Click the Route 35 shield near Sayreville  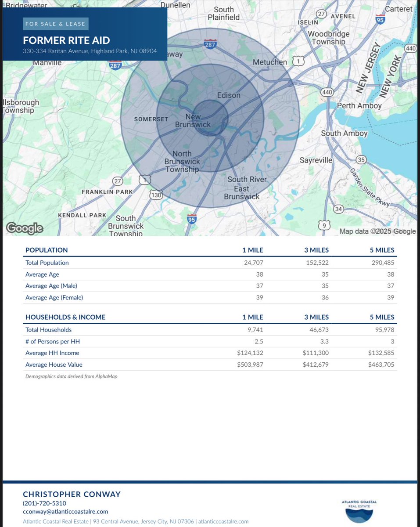coord(361,159)
